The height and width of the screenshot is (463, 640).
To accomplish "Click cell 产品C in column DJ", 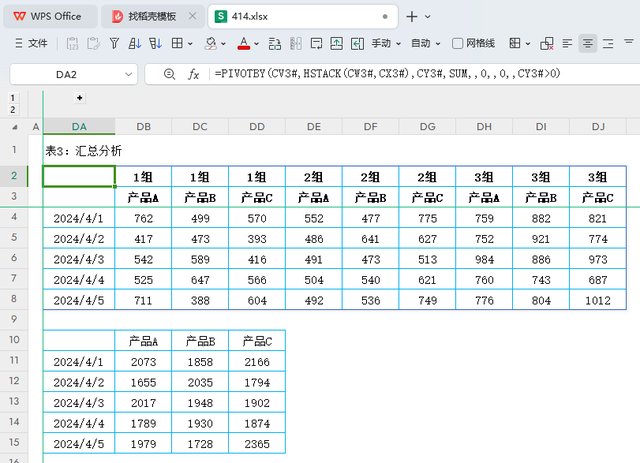I will [x=598, y=198].
